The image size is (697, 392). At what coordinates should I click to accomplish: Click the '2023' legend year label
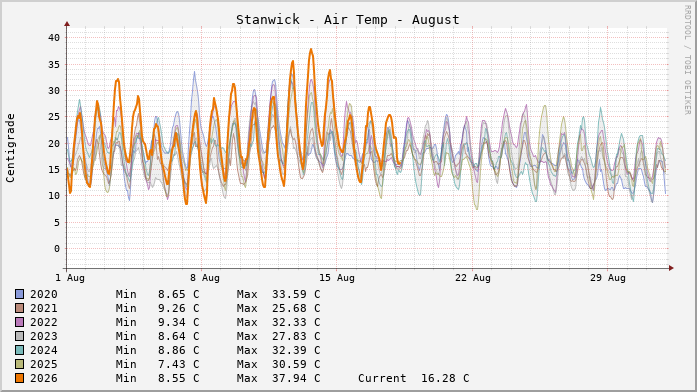coord(44,336)
